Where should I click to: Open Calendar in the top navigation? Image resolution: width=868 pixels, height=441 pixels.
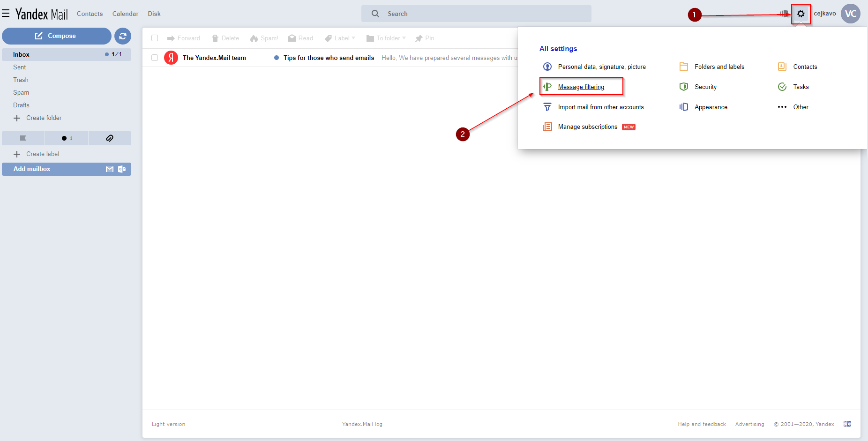126,14
